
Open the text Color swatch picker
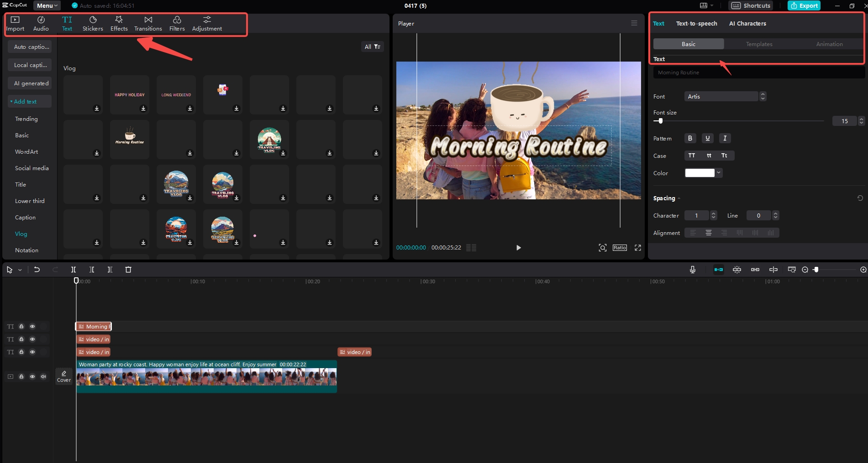click(700, 172)
